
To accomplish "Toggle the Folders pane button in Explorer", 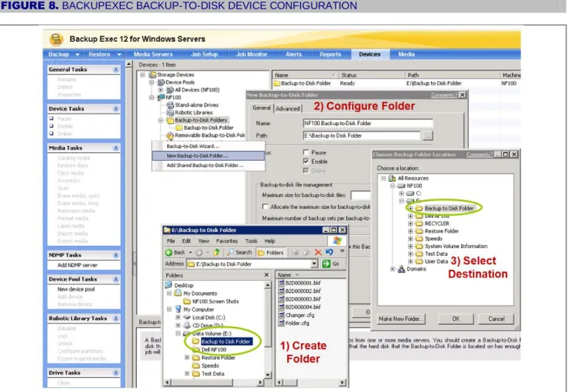I will 271,253.
